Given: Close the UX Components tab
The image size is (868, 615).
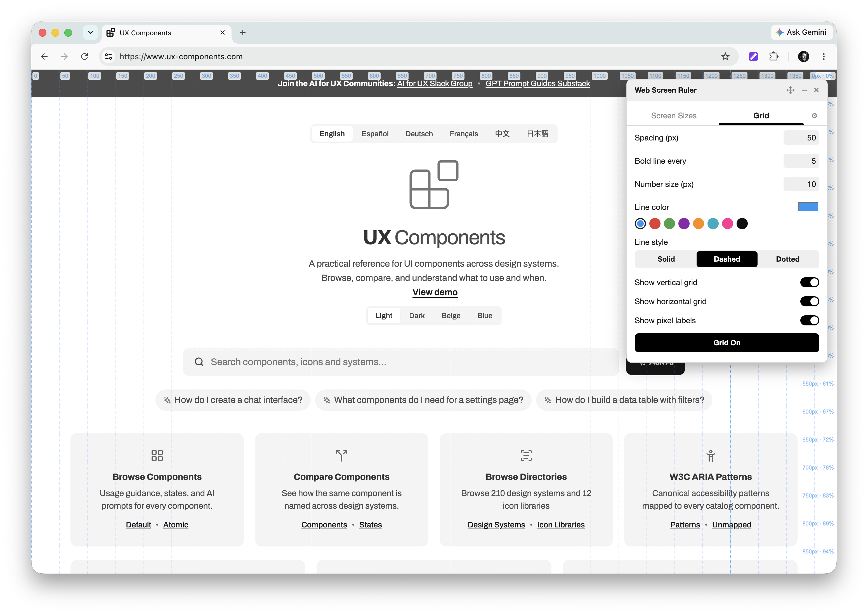Looking at the screenshot, I should point(223,32).
